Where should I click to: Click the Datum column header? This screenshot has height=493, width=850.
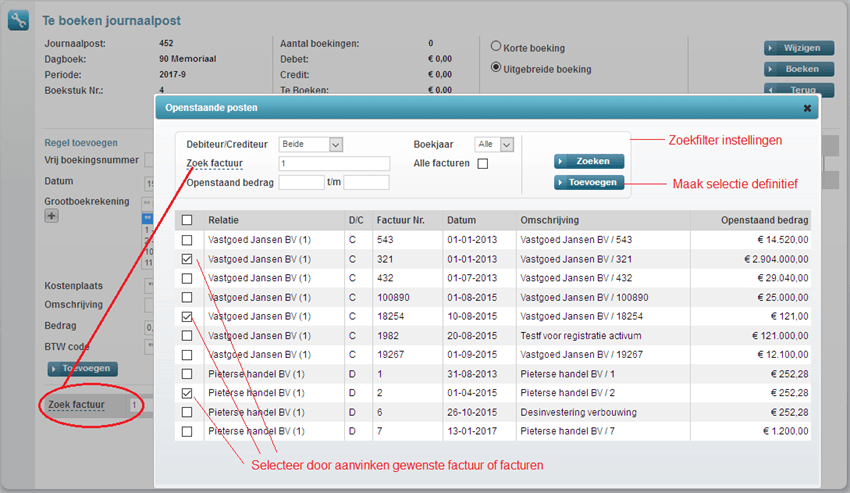pos(461,220)
